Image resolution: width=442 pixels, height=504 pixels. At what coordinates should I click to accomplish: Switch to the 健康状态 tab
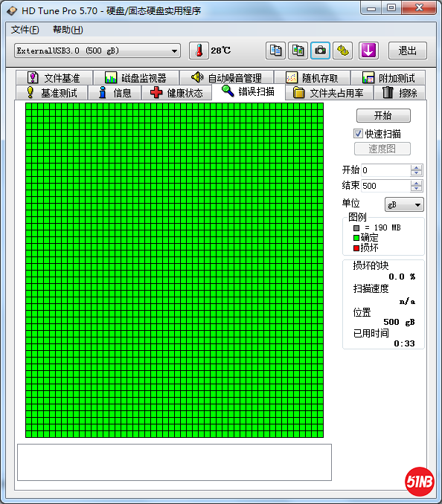(176, 93)
